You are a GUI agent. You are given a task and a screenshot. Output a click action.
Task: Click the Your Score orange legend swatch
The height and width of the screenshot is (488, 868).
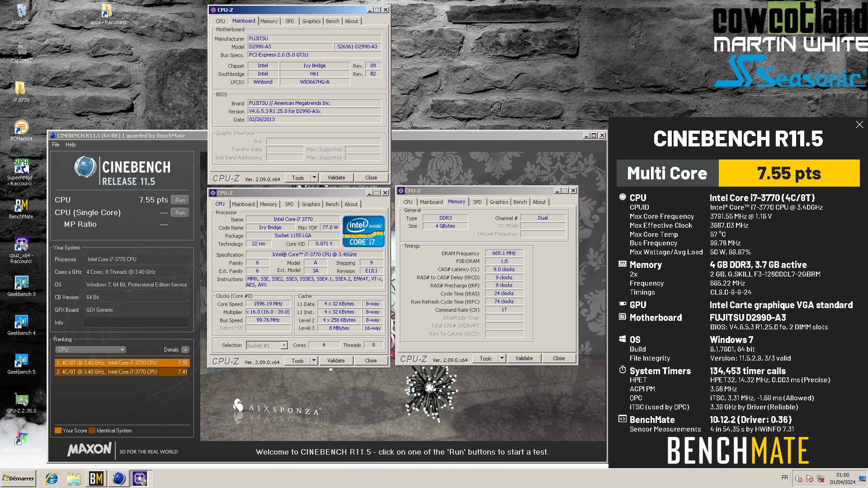[58, 431]
